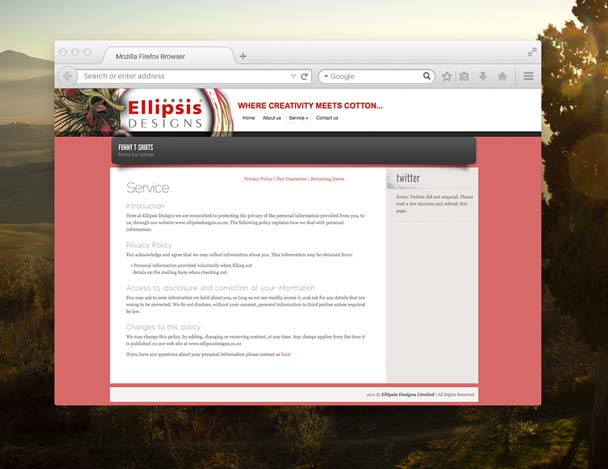This screenshot has width=608, height=469.
Task: Open the bookmarks list clipboard icon
Action: [464, 76]
